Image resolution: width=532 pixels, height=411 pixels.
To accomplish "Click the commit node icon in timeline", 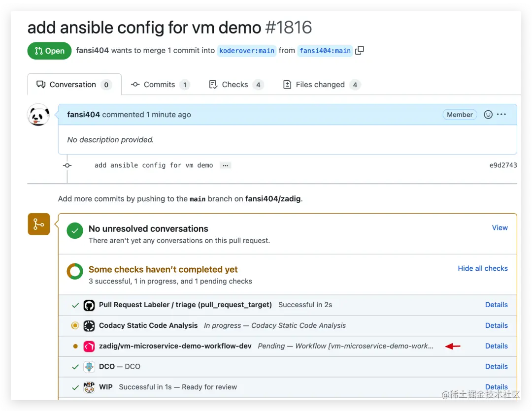I will point(67,165).
